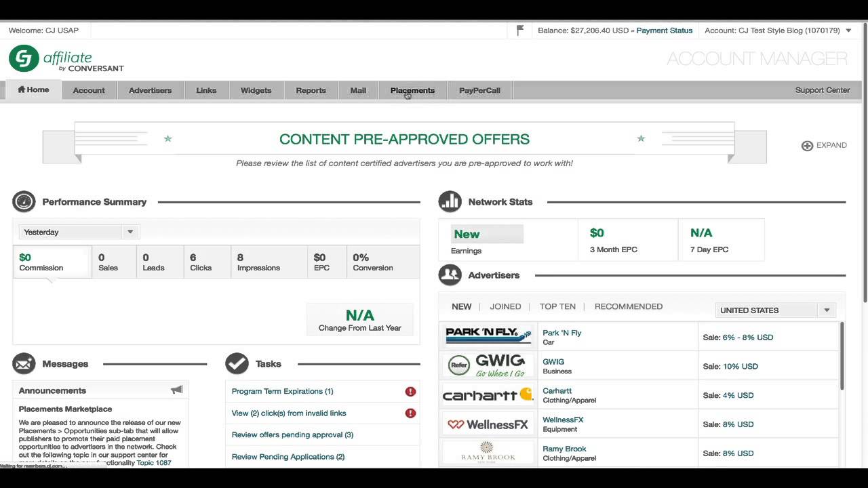This screenshot has height=488, width=868.
Task: Open the Widgets menu tab
Action: [x=256, y=90]
